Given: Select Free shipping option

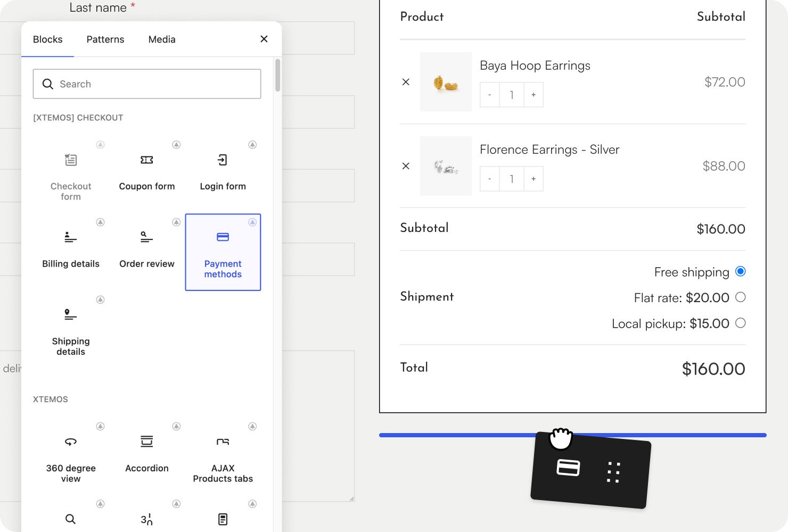Looking at the screenshot, I should click(x=741, y=271).
